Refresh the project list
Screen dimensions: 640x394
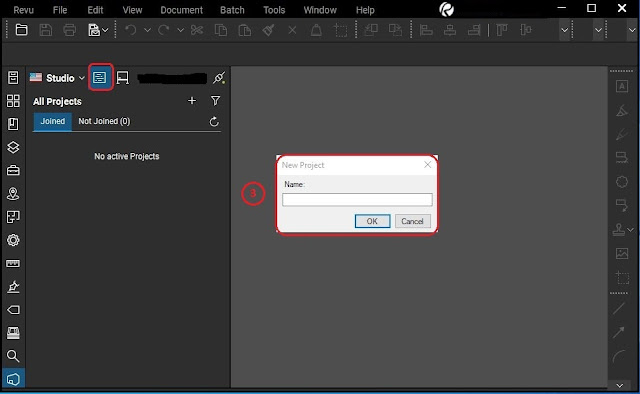[x=214, y=121]
